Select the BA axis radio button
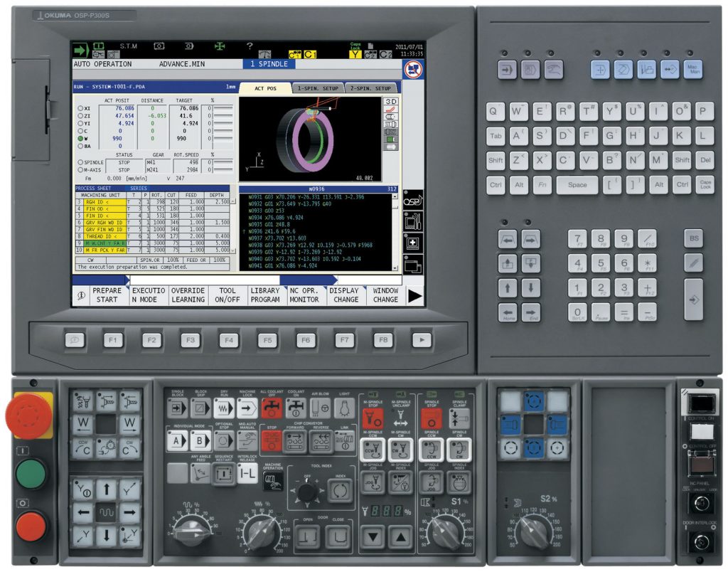This screenshot has height=572, width=728. tap(81, 146)
